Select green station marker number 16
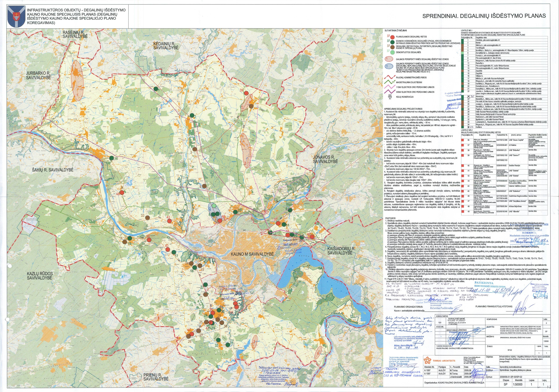559x392 pixels. tap(112, 158)
